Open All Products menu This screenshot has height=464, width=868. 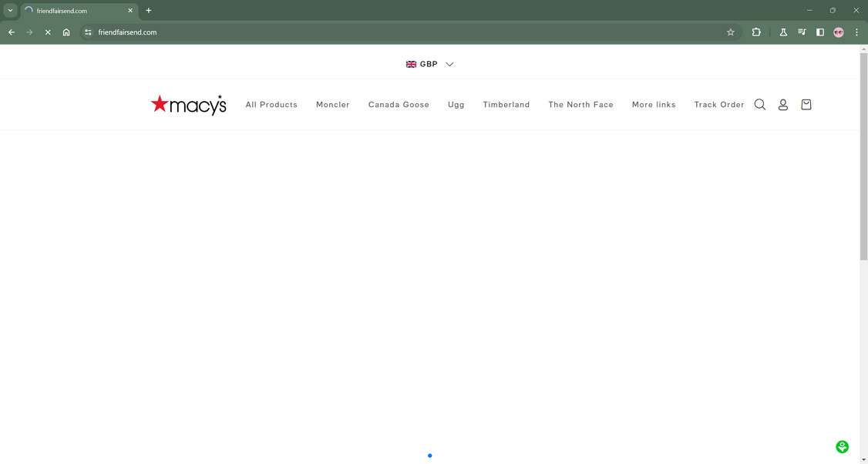[x=271, y=105]
